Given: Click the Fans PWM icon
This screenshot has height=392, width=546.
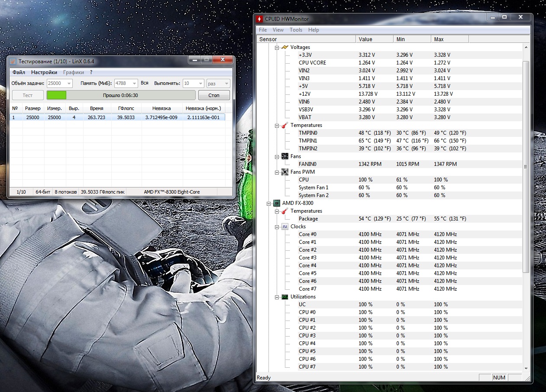Looking at the screenshot, I should (284, 172).
